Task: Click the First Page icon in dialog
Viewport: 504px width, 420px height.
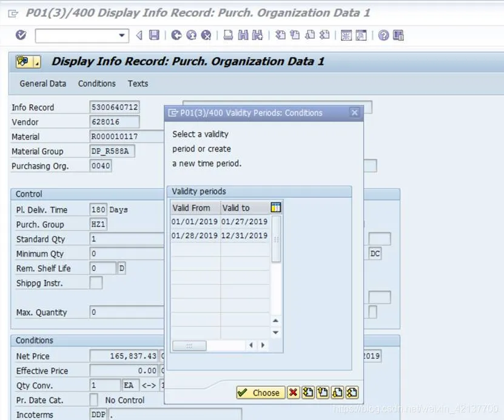Action: click(308, 393)
